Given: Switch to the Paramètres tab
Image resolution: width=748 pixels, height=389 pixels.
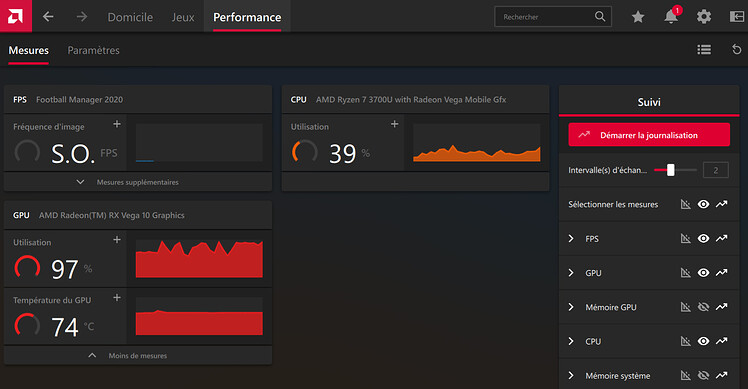Looking at the screenshot, I should point(94,50).
